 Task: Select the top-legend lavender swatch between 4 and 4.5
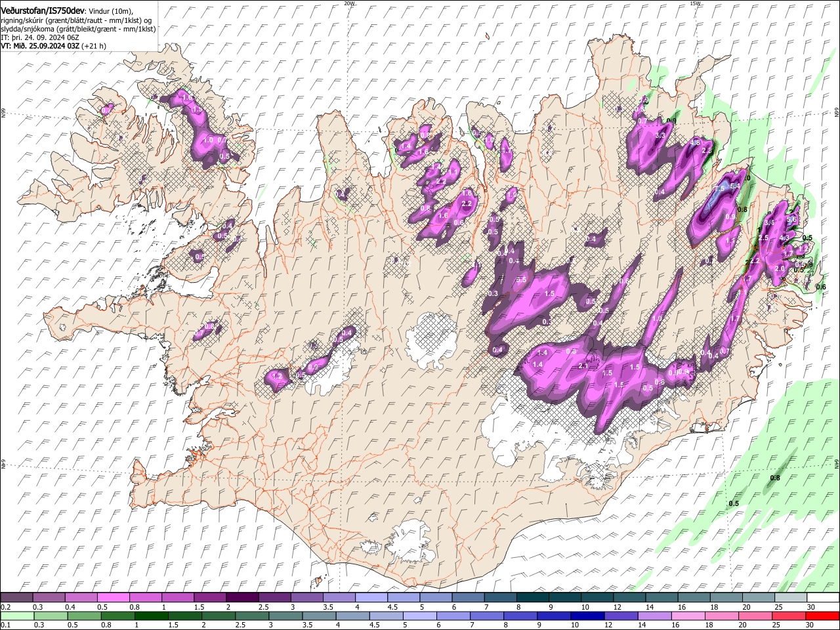[371, 597]
